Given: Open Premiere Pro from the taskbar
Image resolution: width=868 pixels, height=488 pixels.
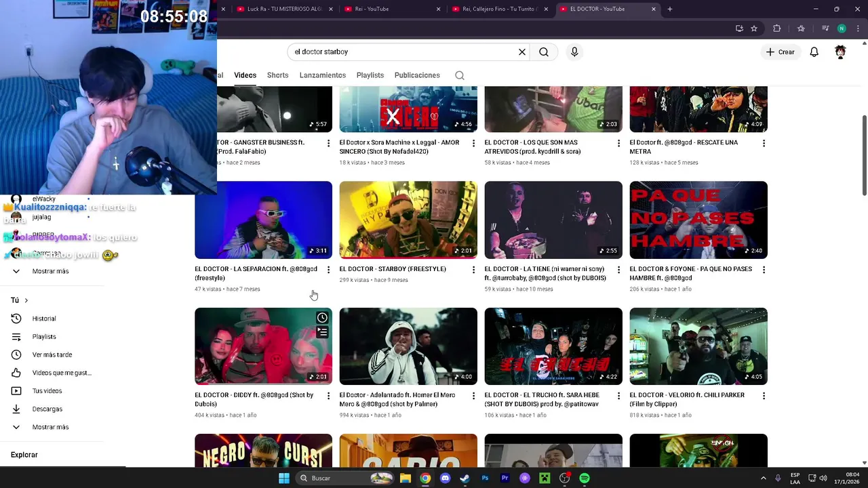Looking at the screenshot, I should tap(505, 478).
